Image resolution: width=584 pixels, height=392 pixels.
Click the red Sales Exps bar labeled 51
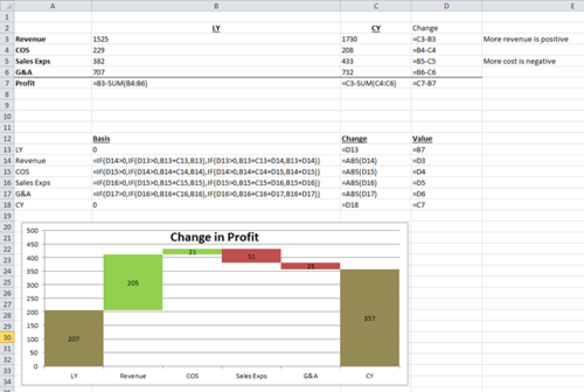click(x=251, y=255)
